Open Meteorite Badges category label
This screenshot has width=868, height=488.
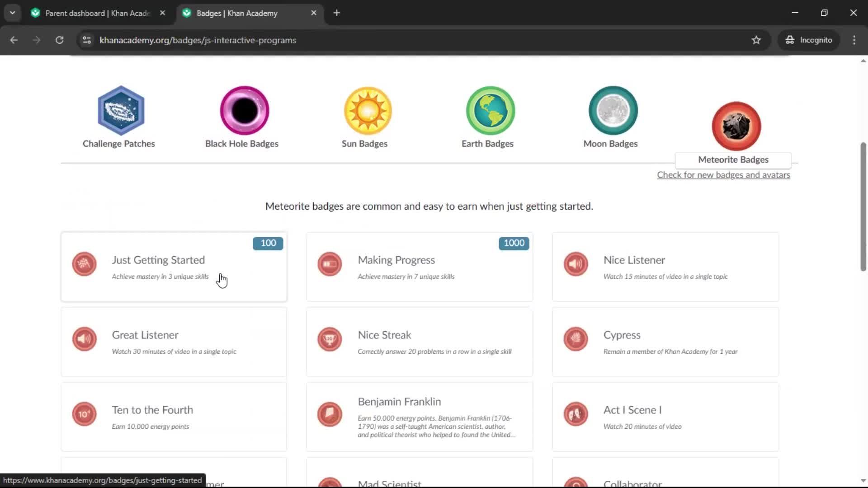(x=733, y=160)
